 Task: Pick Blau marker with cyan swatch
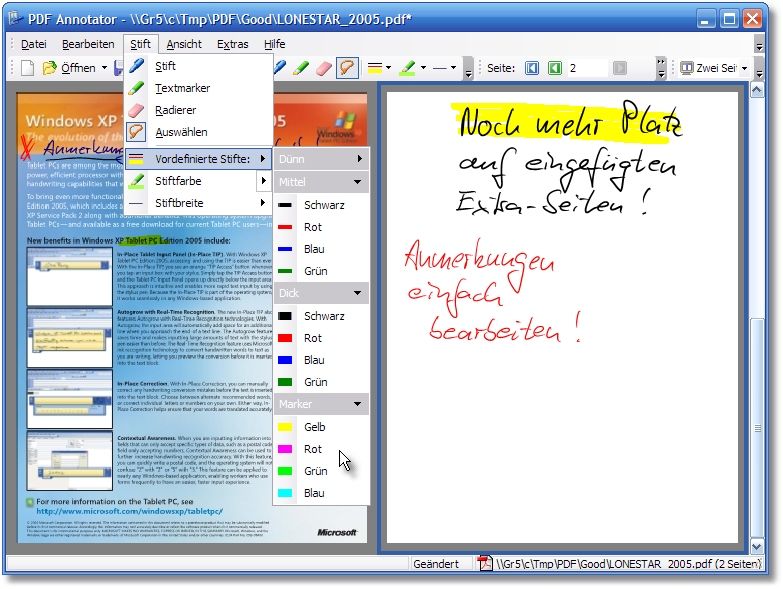tap(322, 493)
